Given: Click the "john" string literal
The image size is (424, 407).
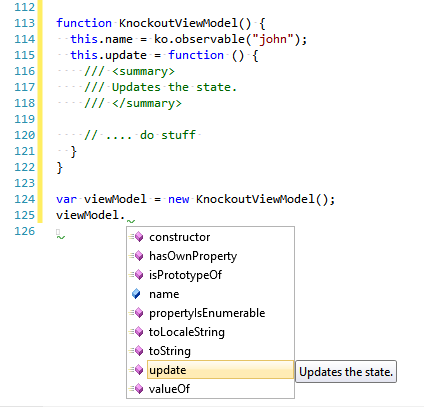Looking at the screenshot, I should tap(272, 39).
